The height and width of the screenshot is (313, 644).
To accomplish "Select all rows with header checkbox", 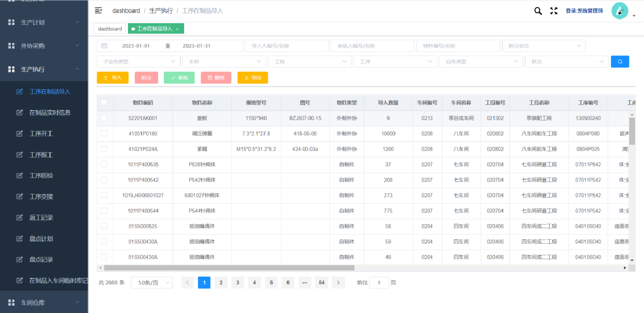I will tap(104, 103).
